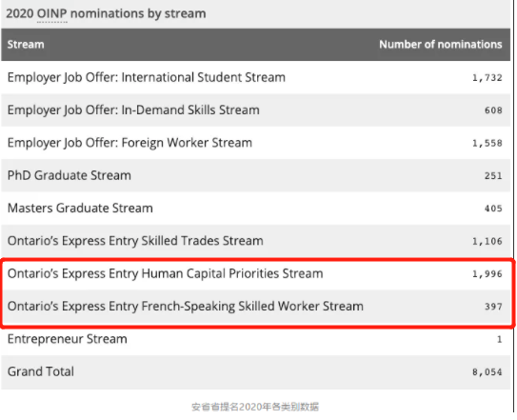Click the PhD Graduate Stream row
Image resolution: width=517 pixels, height=420 pixels.
pos(255,175)
